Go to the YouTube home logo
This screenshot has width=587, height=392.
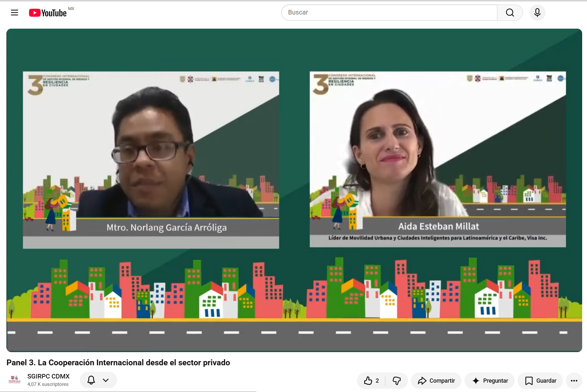(x=48, y=13)
